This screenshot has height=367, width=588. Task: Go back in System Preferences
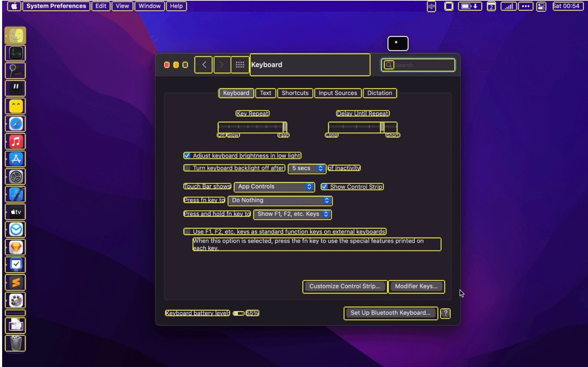click(x=204, y=65)
